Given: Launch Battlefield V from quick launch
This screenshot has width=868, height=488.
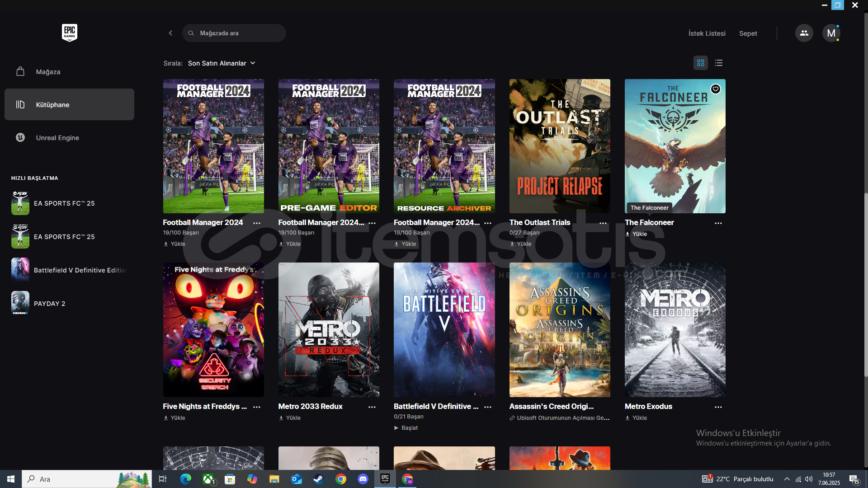Looking at the screenshot, I should click(69, 270).
